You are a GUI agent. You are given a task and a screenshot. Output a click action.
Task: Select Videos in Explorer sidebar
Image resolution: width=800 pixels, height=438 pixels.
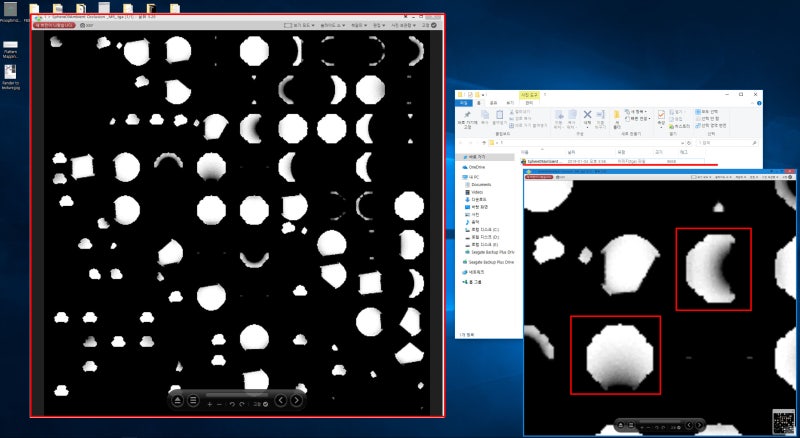pyautogui.click(x=474, y=192)
